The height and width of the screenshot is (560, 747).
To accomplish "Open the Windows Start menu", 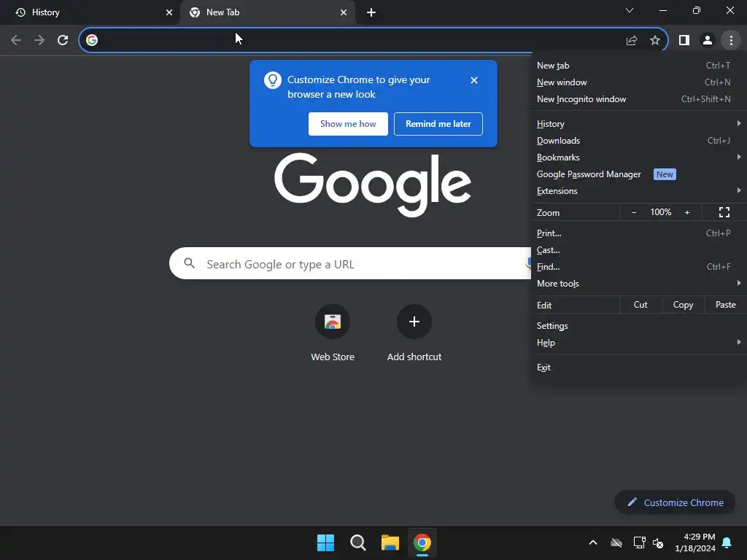I will 326,542.
